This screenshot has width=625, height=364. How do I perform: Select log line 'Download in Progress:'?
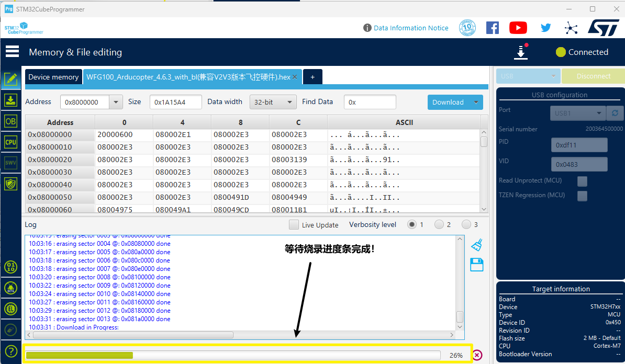pyautogui.click(x=74, y=327)
